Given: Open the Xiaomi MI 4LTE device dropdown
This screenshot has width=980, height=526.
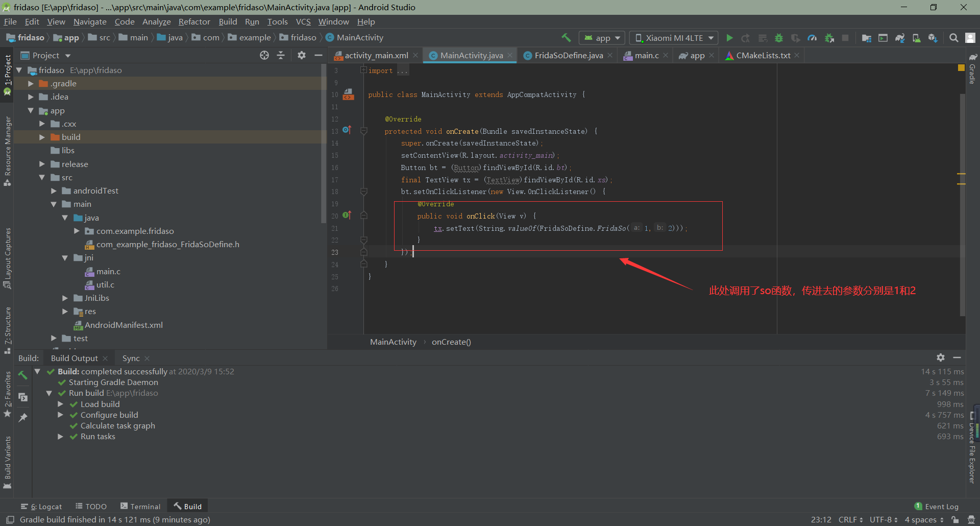Looking at the screenshot, I should 674,38.
